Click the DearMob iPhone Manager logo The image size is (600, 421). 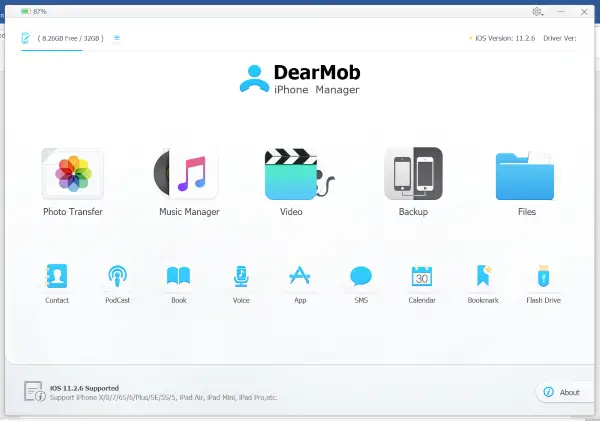(x=300, y=79)
